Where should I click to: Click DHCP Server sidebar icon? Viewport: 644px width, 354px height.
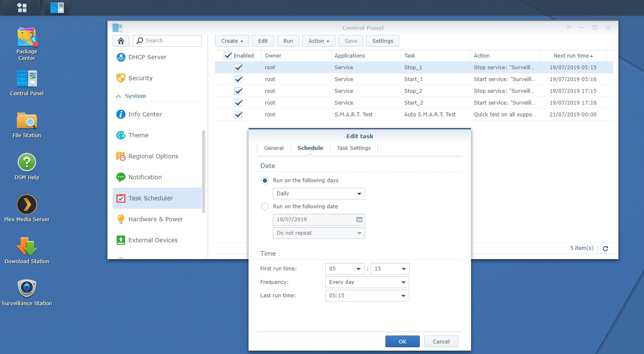point(121,57)
